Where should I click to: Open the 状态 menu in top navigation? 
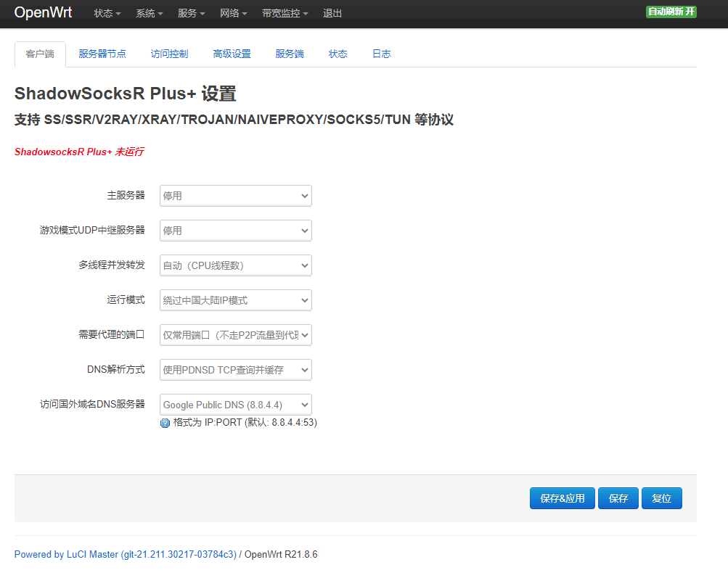pyautogui.click(x=107, y=14)
